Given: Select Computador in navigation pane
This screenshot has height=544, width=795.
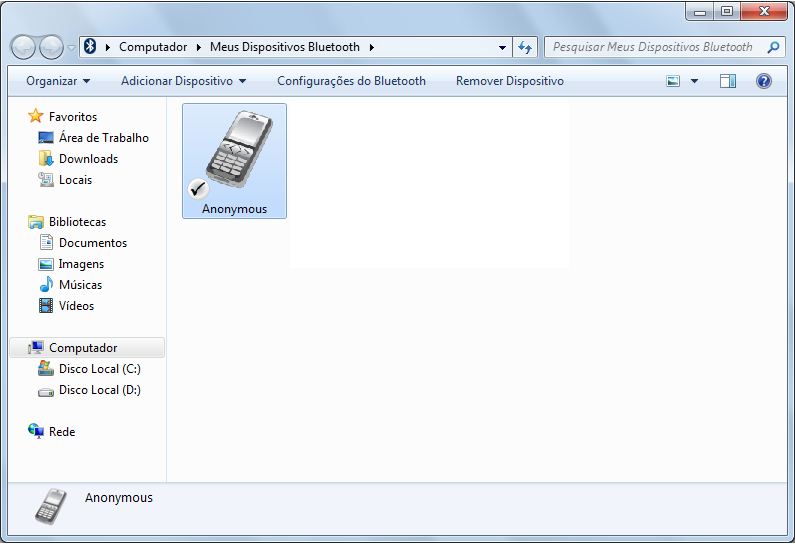Looking at the screenshot, I should pyautogui.click(x=83, y=348).
